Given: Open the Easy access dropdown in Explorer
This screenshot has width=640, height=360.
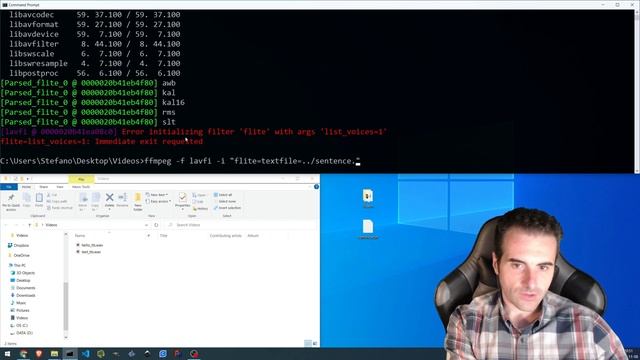Looking at the screenshot, I should point(158,201).
